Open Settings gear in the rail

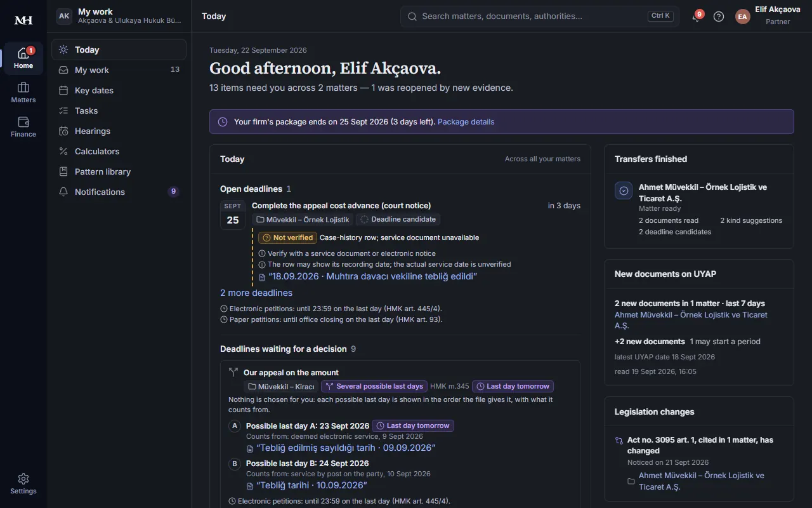23,484
